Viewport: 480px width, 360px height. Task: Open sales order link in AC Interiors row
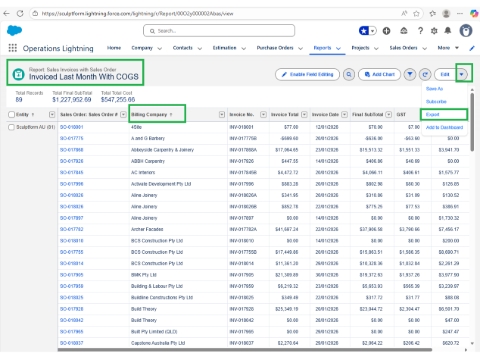point(72,172)
